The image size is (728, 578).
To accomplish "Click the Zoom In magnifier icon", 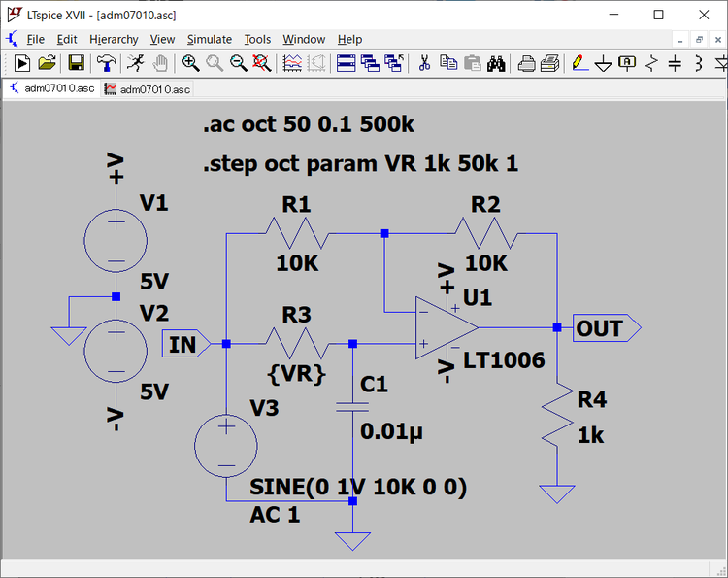I will pos(191,63).
